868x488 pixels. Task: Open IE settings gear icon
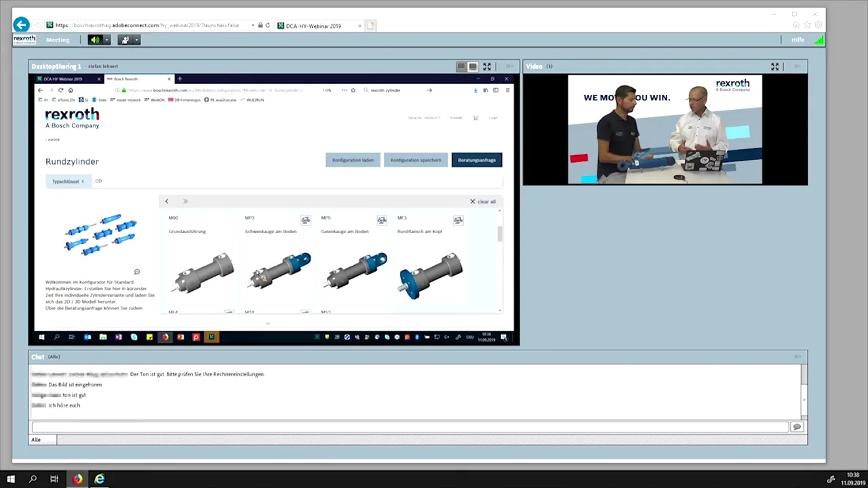818,25
